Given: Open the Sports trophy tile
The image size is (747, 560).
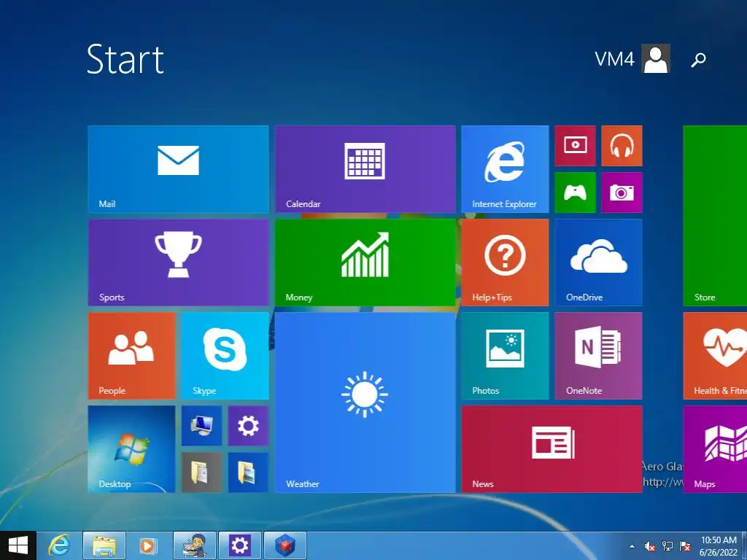Looking at the screenshot, I should (x=178, y=262).
